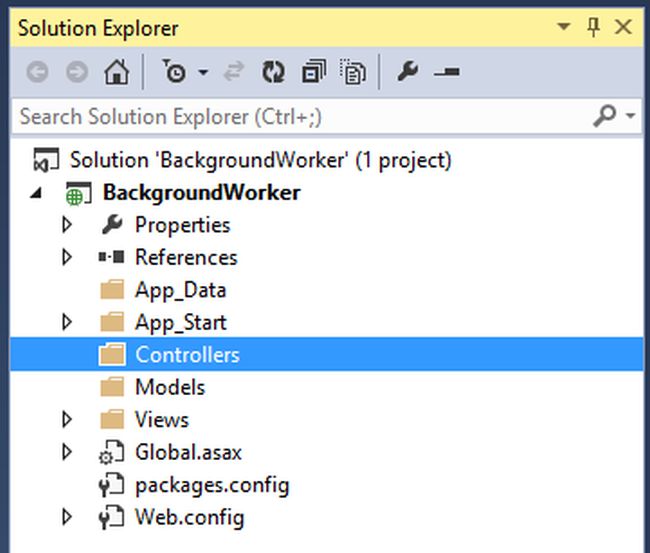Open the Pending Changes Filter dropdown arrow
The width and height of the screenshot is (650, 553).
(x=203, y=73)
